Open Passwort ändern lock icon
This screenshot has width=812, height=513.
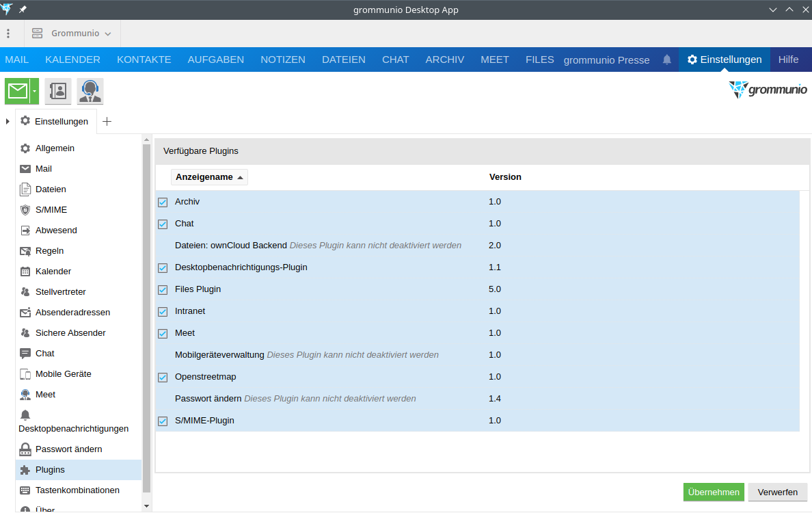pos(25,449)
